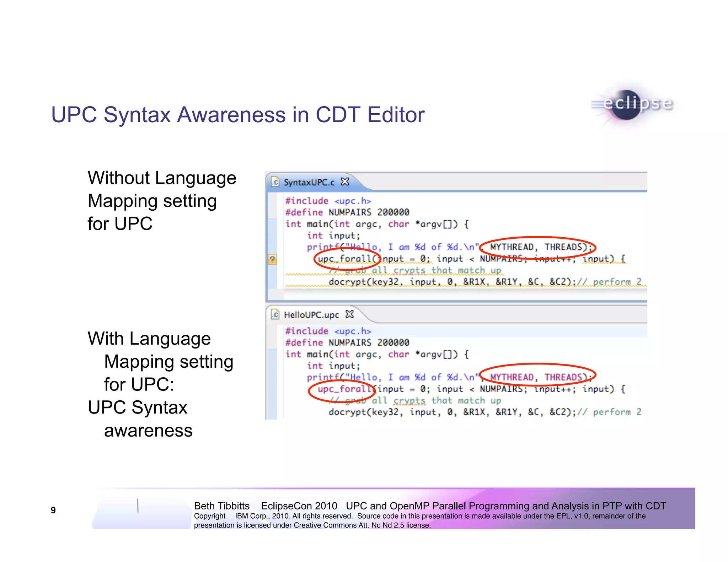Click the docrypt call in HelloUPC.upc

click(x=452, y=412)
